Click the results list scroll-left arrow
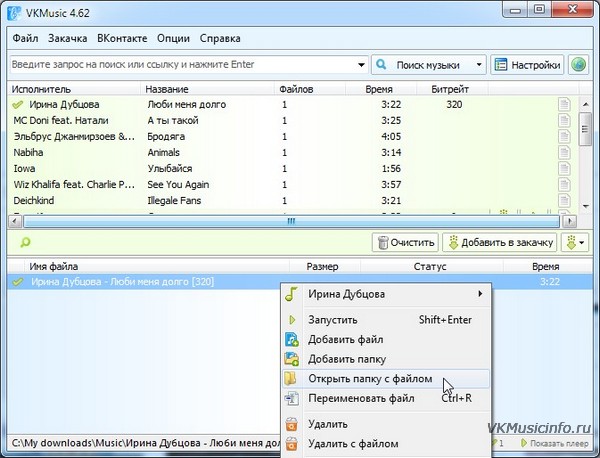Viewport: 600px width, 458px height. [x=15, y=221]
